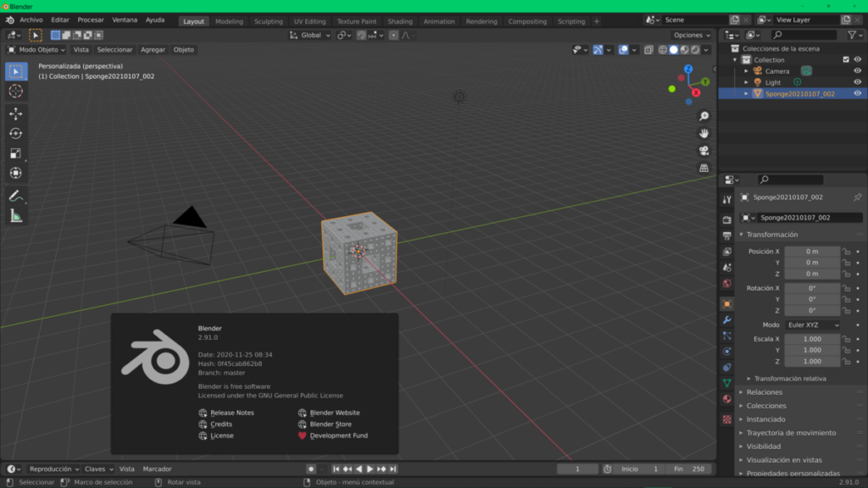Open the Release Notes link on the splash screen
Image resolution: width=868 pixels, height=488 pixels.
click(x=233, y=413)
